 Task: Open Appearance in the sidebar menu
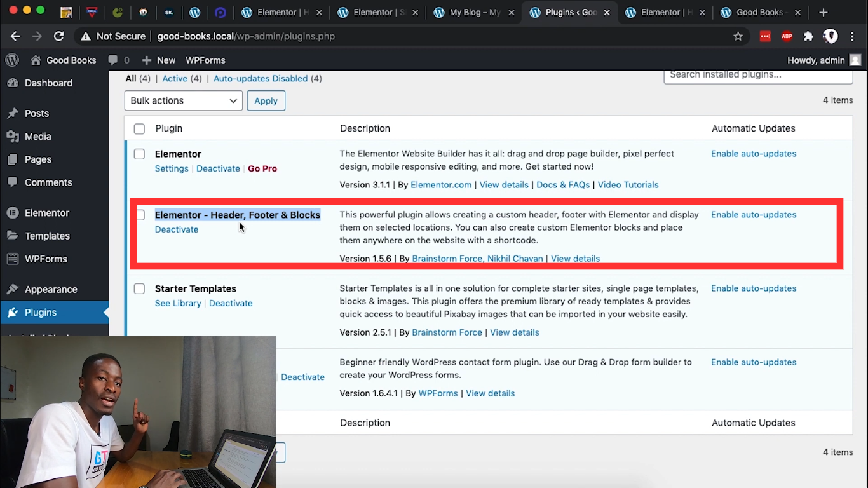51,289
